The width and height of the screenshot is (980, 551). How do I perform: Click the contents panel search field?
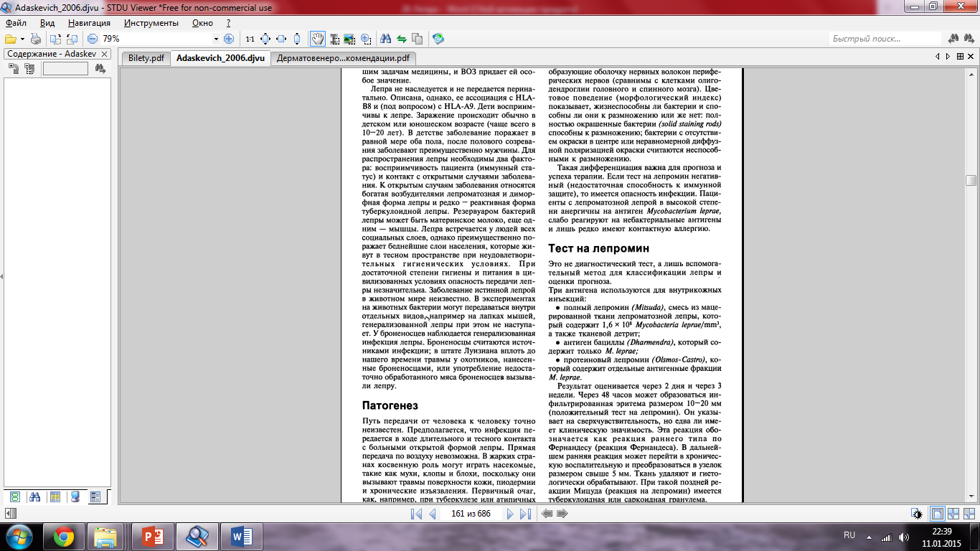(x=65, y=69)
